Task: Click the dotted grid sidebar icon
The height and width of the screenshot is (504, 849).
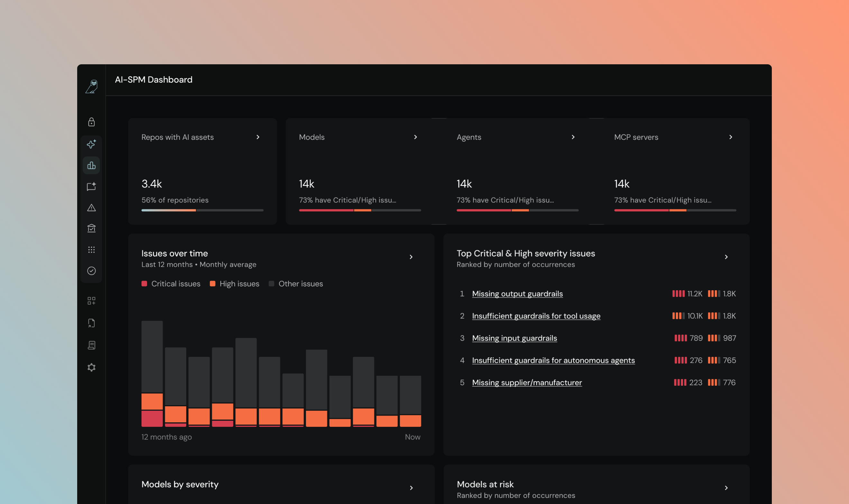Action: (91, 250)
